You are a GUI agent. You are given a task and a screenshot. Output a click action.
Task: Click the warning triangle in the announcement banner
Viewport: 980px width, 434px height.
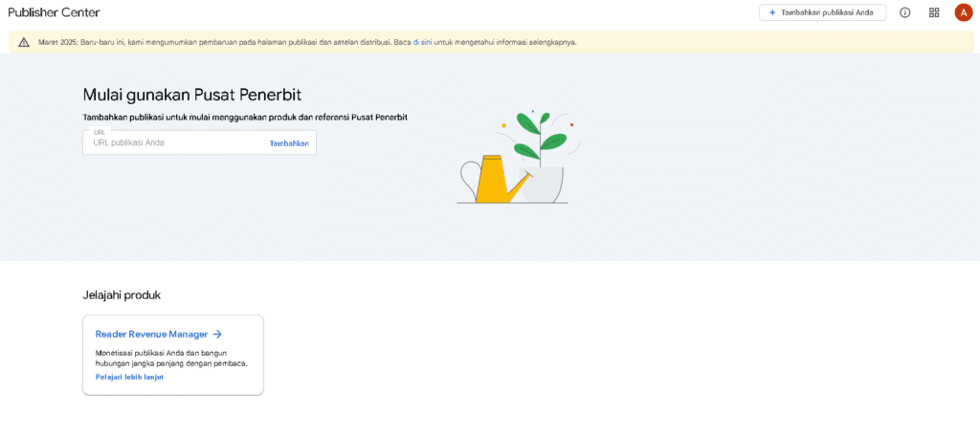(x=24, y=42)
